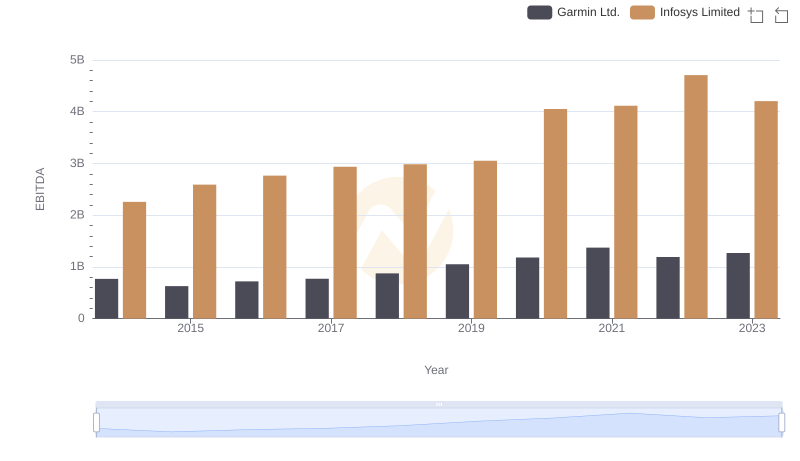Click the orange Infosys Limited legend swatch
Viewport: 800px width, 461px height.
pos(643,12)
